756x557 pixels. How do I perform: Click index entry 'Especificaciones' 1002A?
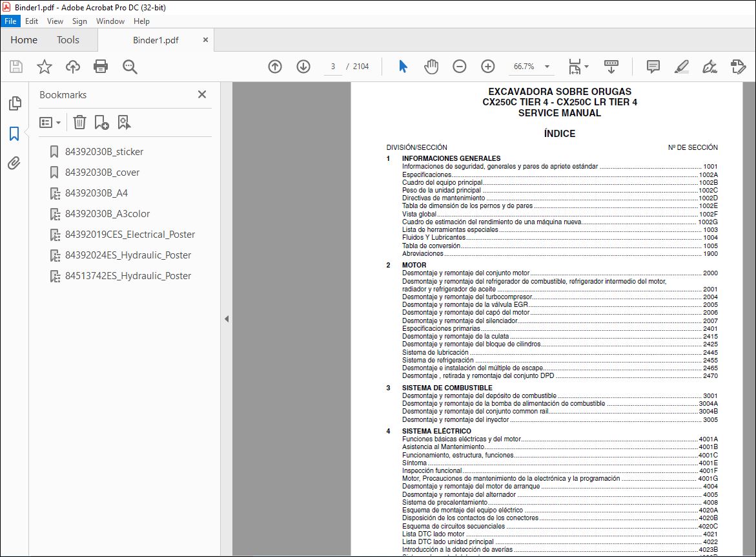560,174
